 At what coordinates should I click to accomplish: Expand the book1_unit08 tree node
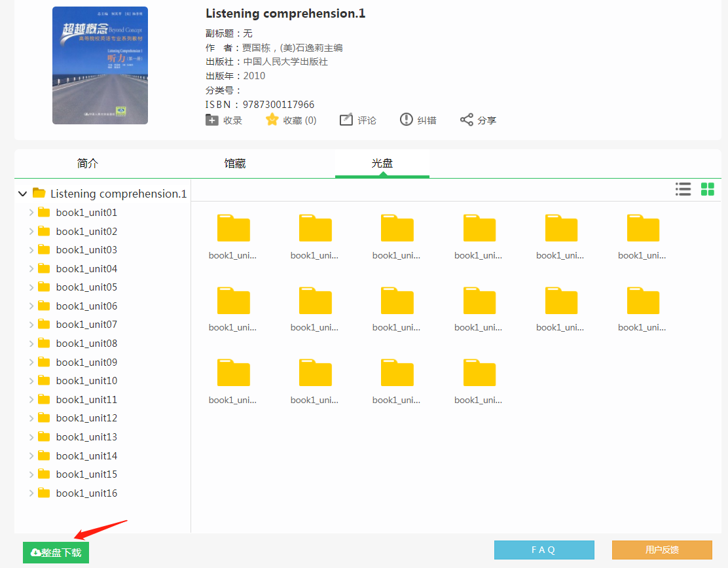click(31, 344)
